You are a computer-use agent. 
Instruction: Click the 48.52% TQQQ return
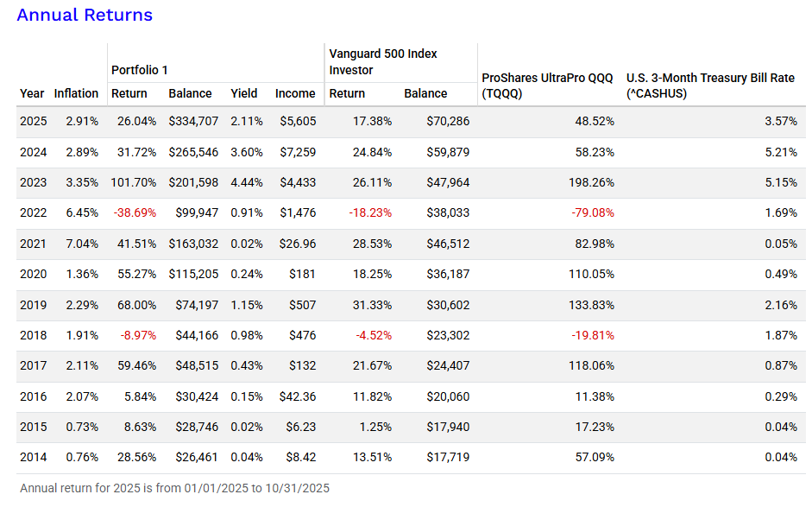click(x=595, y=121)
